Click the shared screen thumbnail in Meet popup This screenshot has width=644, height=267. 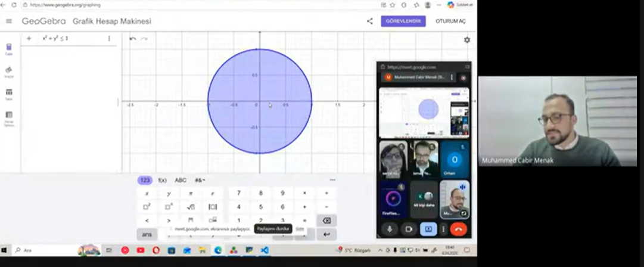[x=424, y=112]
